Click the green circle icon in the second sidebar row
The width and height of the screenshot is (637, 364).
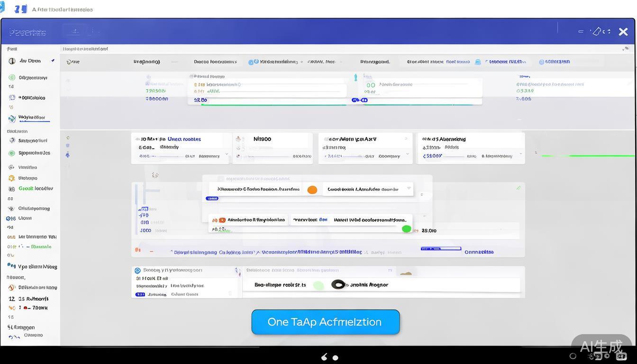[12, 78]
